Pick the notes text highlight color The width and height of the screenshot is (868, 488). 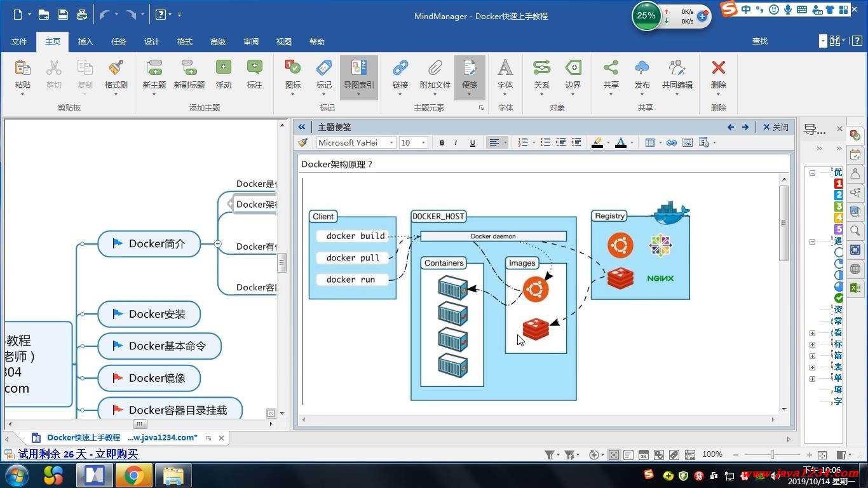pyautogui.click(x=597, y=143)
